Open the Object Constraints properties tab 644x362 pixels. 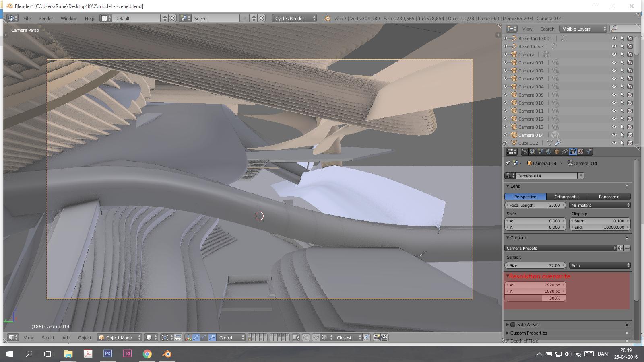pos(565,152)
